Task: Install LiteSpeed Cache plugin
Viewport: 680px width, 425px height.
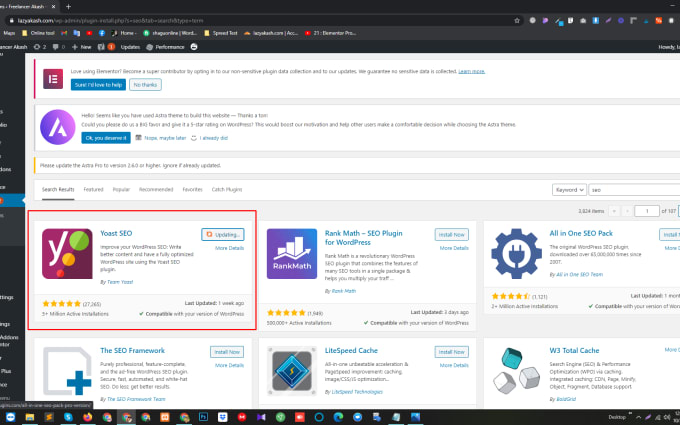Action: (452, 352)
